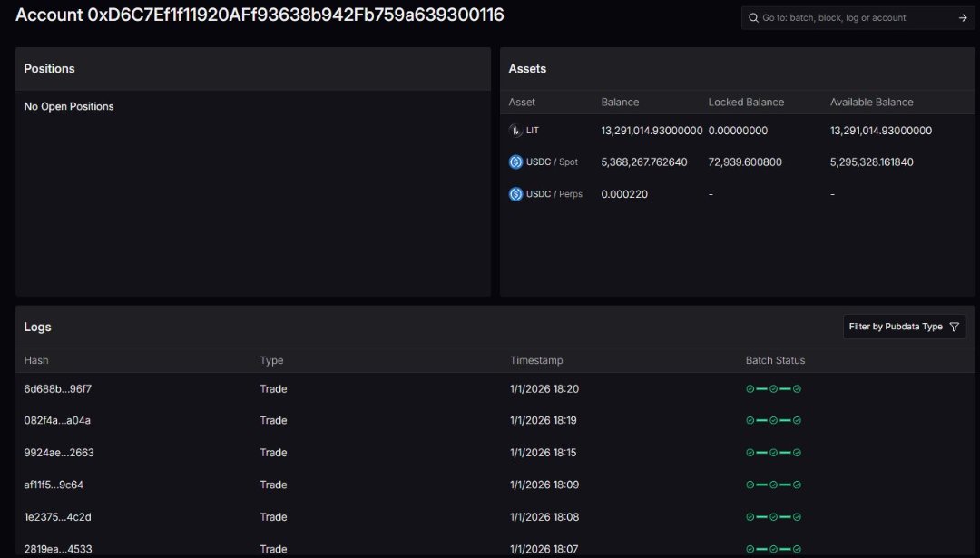Open the Filter by Pubdata Type dropdown
This screenshot has height=558, width=980.
pos(905,327)
